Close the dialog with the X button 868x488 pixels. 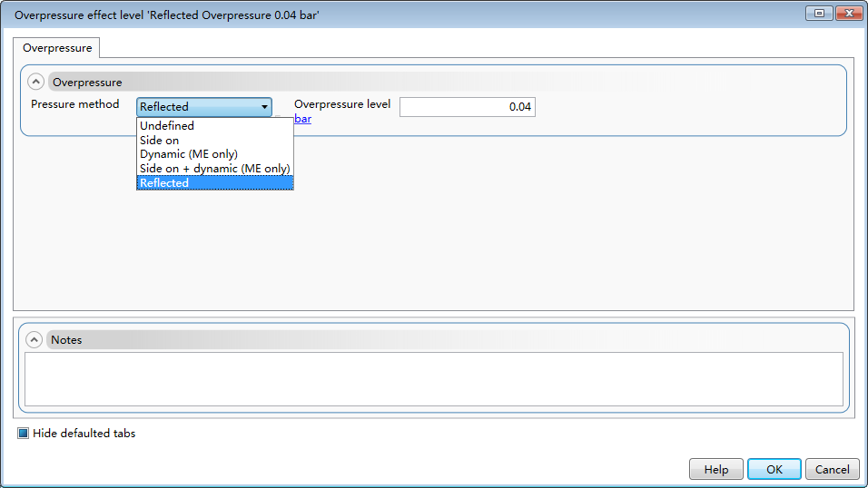(x=849, y=13)
